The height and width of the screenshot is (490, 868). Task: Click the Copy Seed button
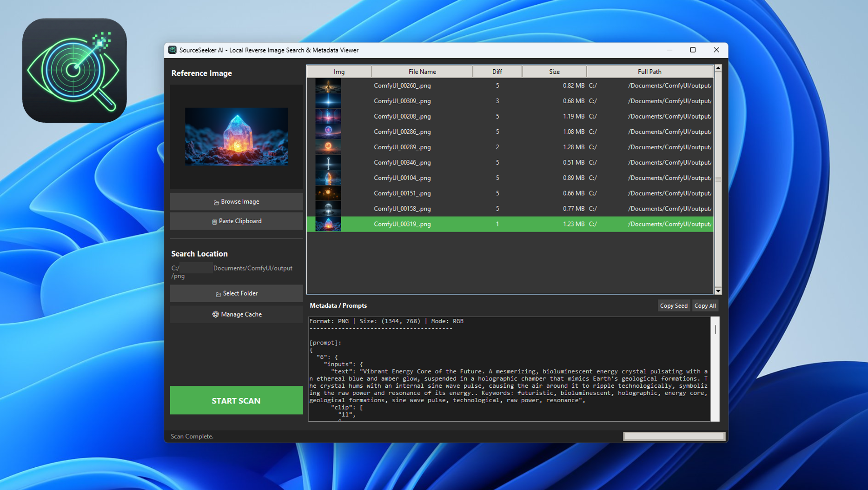[673, 305]
